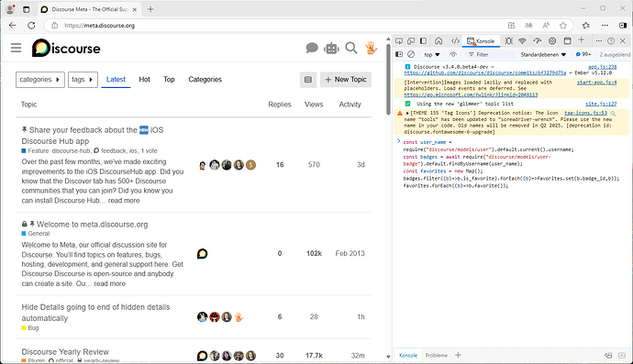The image size is (633, 364).
Task: Click 'read more' on the iOS Hub topic
Action: (x=124, y=201)
